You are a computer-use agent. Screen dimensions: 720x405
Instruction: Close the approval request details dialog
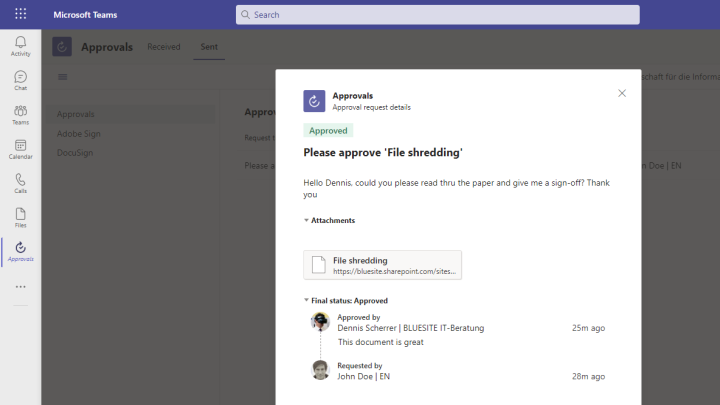622,93
